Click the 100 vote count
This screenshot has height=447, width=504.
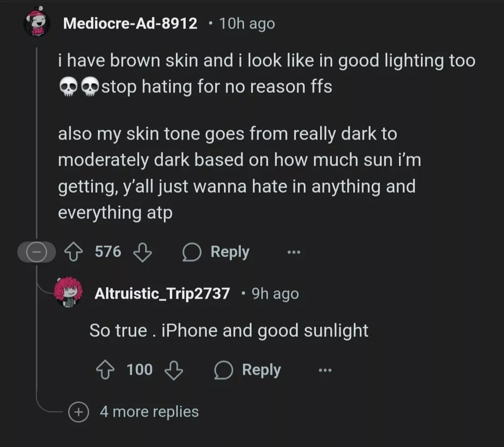140,370
